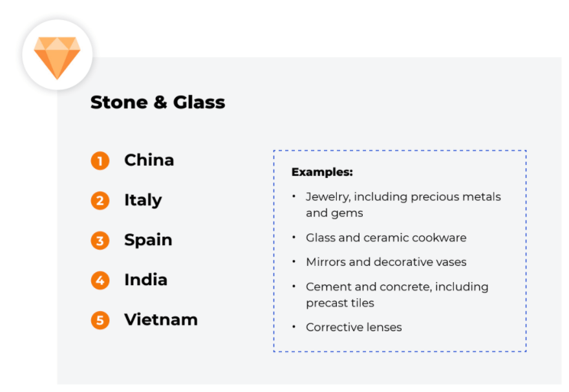Screen dimensions: 569x392
Task: Click Mirrors and decorative vases bullet
Action: pos(386,262)
